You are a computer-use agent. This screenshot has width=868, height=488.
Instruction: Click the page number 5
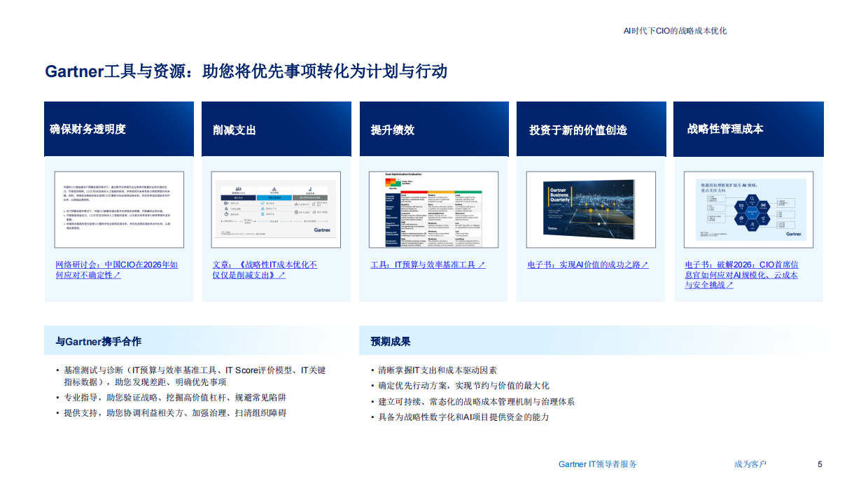tap(820, 464)
